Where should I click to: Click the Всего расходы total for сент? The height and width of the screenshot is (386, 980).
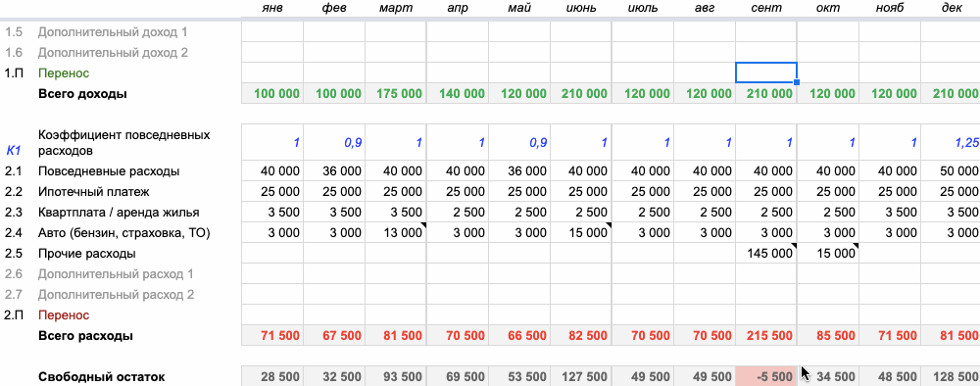[766, 335]
